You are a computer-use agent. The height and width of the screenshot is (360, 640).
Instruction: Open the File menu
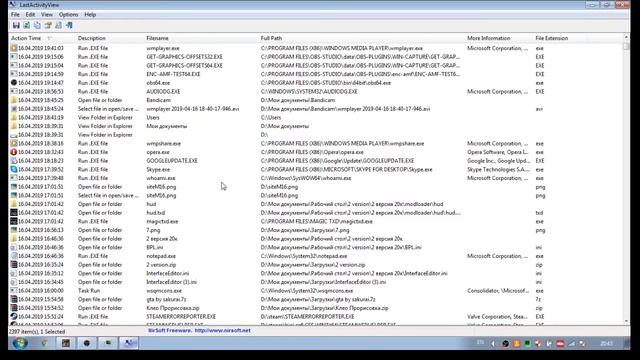tap(15, 14)
